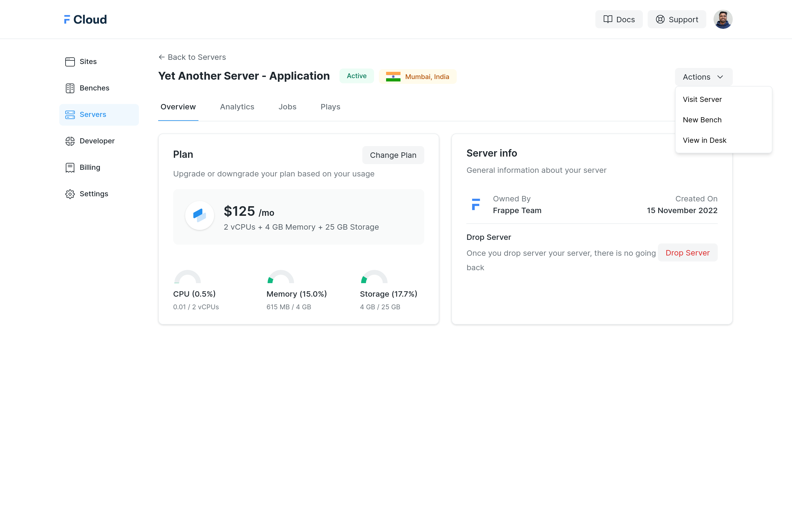Open the Jobs tab

click(x=287, y=107)
